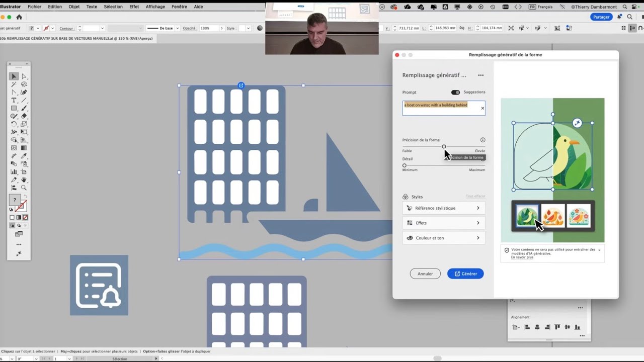The image size is (644, 362).
Task: Open the stroke color dropdown in control bar
Action: point(52,28)
